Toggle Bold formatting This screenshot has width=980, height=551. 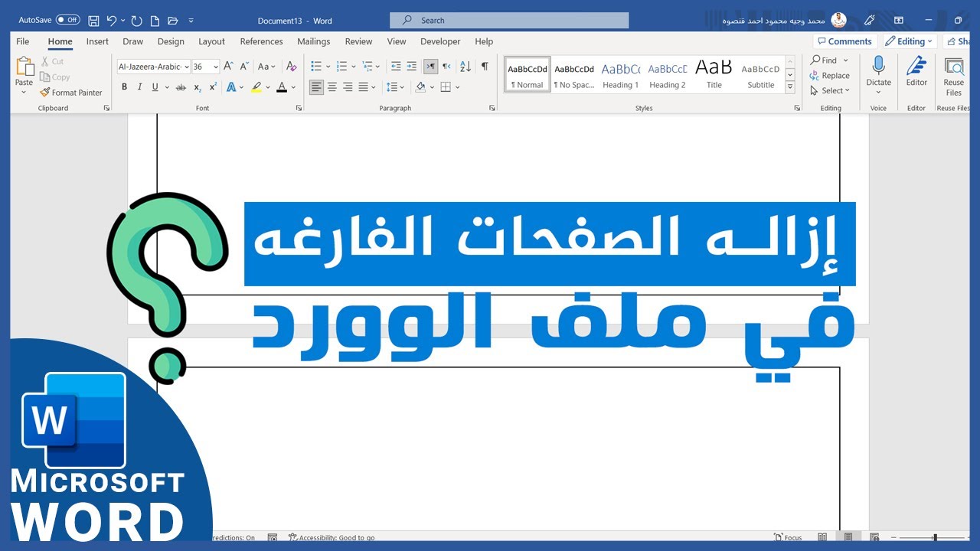[124, 87]
